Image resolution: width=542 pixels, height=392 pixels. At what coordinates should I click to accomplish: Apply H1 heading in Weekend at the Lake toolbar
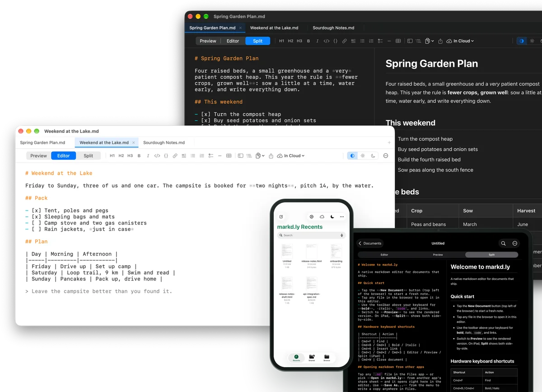[112, 156]
